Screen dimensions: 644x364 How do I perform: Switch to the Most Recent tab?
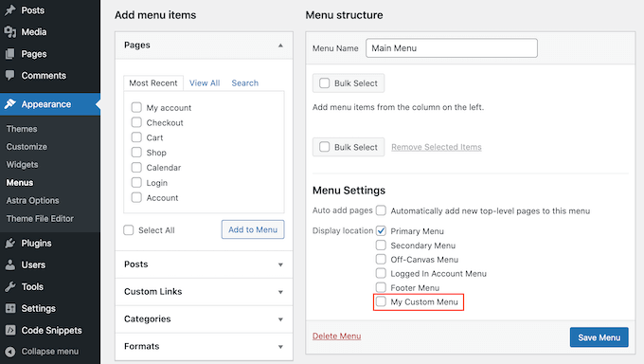click(x=153, y=83)
